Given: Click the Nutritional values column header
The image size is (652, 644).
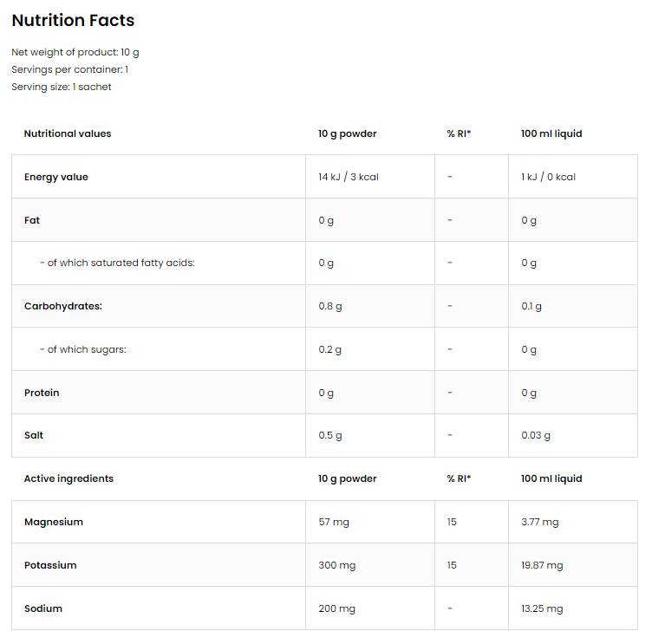Looking at the screenshot, I should (x=68, y=133).
